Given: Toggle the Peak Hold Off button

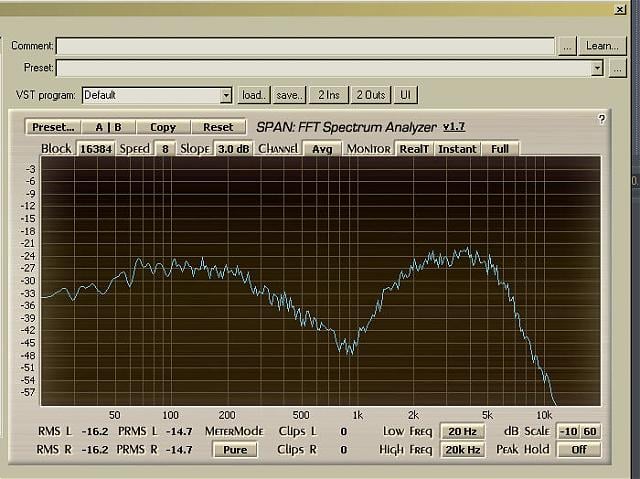Looking at the screenshot, I should 579,450.
